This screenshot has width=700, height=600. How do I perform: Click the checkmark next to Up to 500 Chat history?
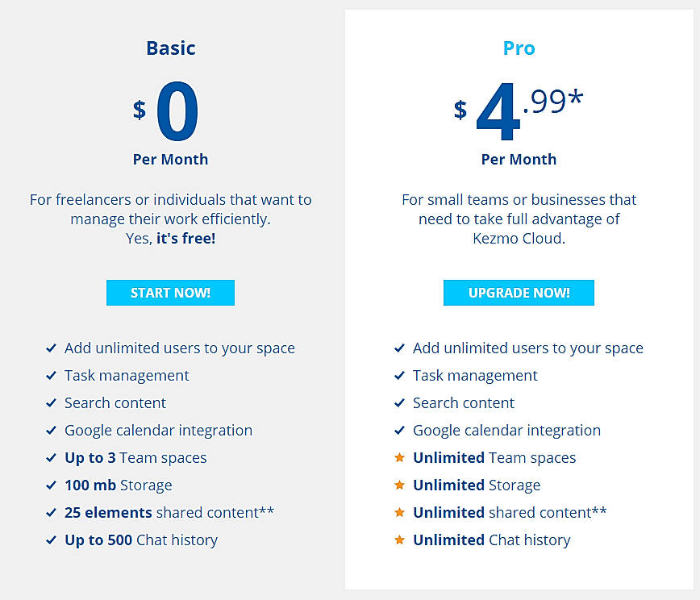(51, 540)
